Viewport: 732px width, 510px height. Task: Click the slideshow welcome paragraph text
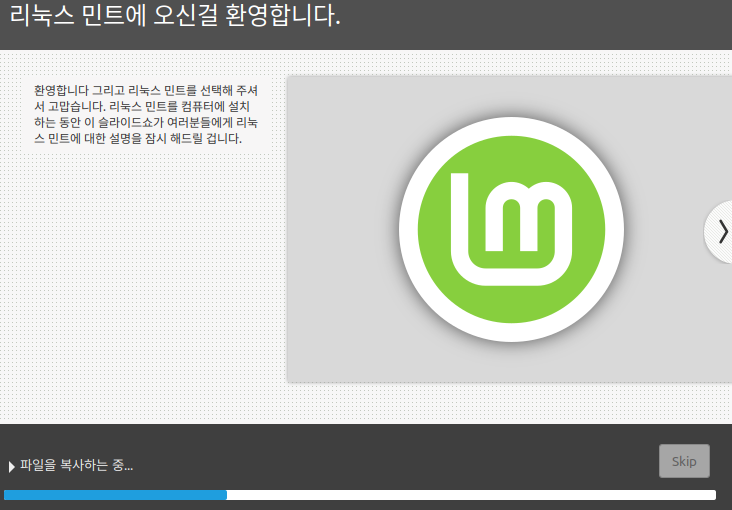146,114
